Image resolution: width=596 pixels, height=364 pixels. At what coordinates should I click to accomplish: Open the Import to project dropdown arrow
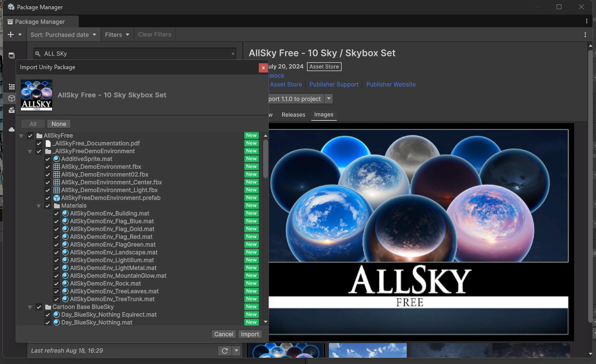coord(329,99)
